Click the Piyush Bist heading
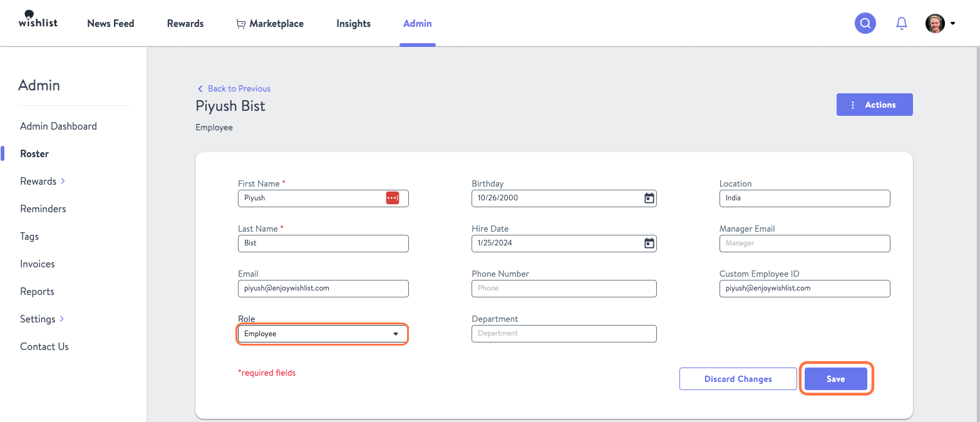The image size is (980, 422). (230, 106)
